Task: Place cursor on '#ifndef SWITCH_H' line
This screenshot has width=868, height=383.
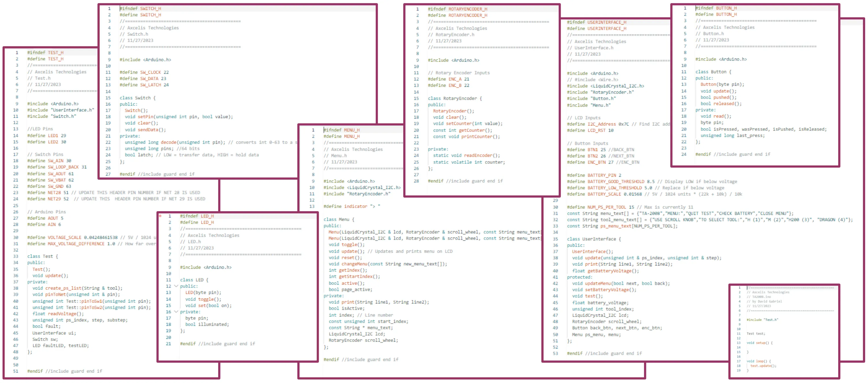Action: pos(140,8)
